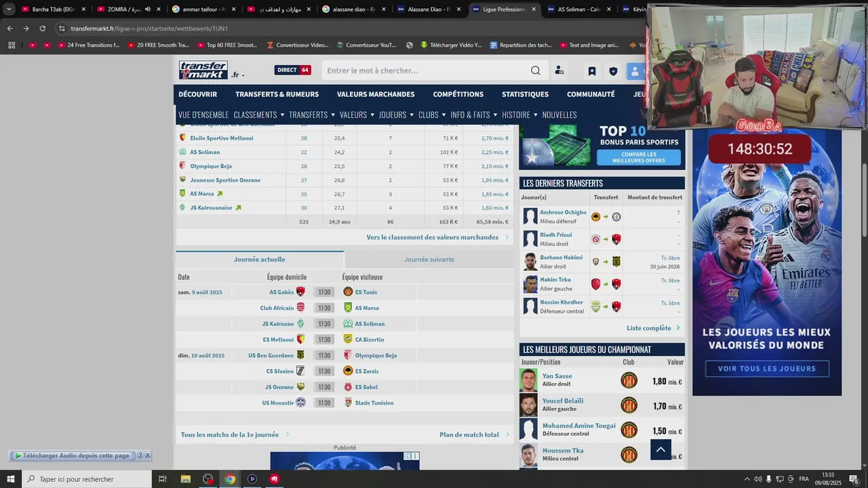Click the Windows Start button
868x488 pixels.
[x=11, y=479]
